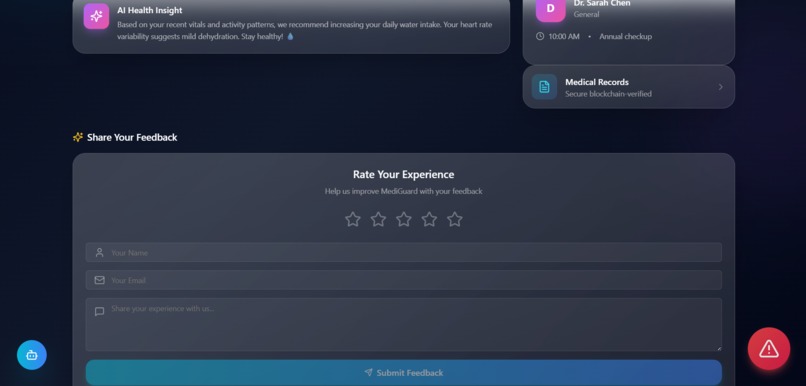Click the Annual checkup text

click(626, 36)
